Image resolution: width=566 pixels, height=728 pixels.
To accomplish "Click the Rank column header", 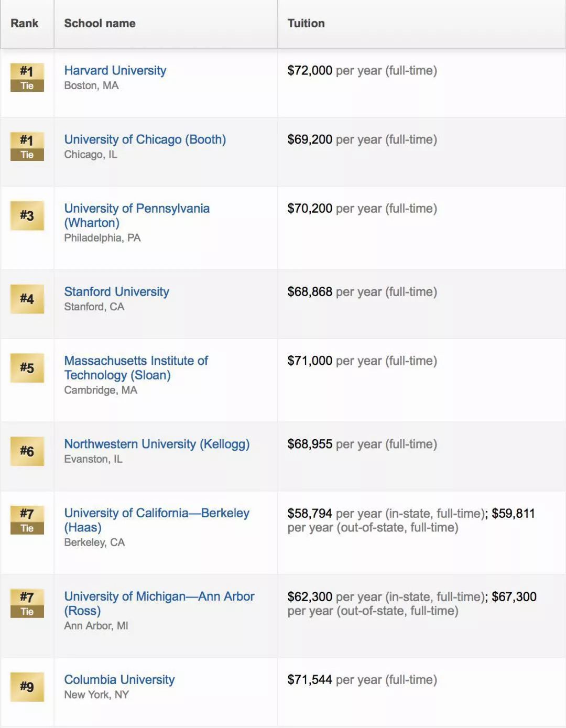I will point(25,24).
